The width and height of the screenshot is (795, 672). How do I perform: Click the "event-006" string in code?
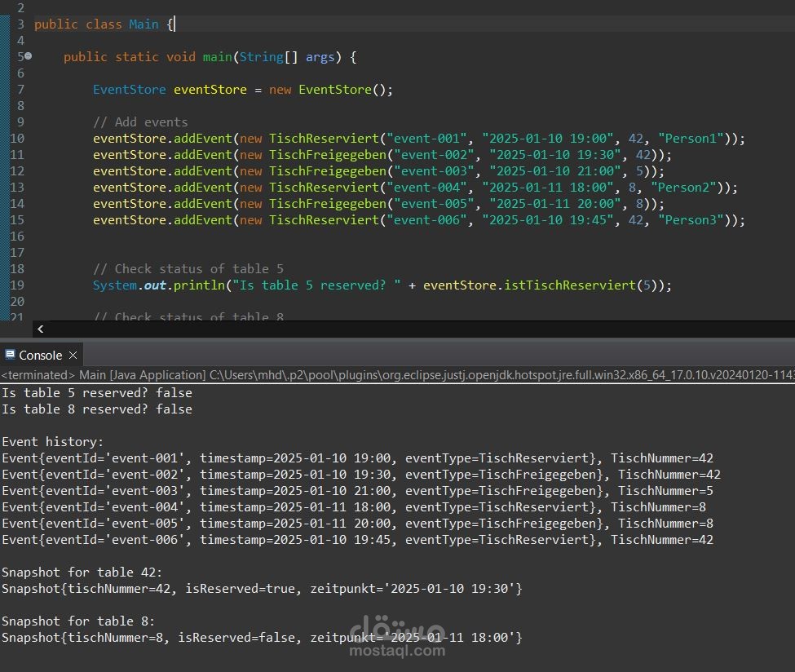pyautogui.click(x=426, y=220)
